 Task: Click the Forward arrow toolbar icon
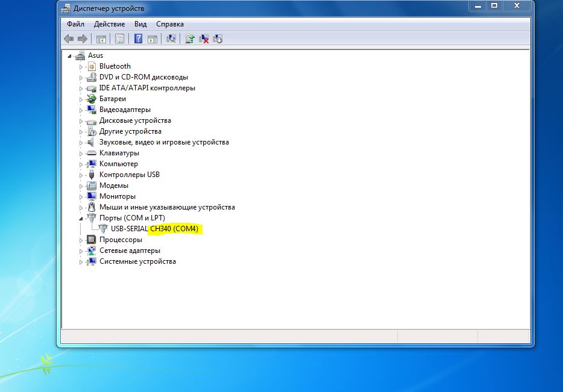point(82,39)
